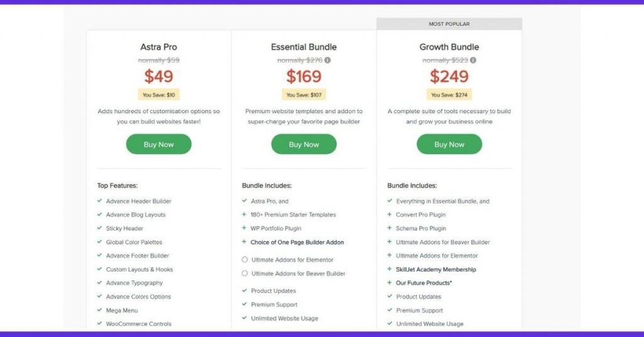
Task: Click the Most Popular banner tab
Action: pos(449,24)
